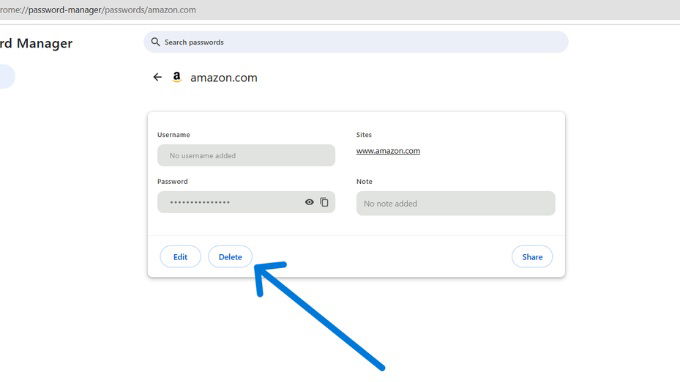Click the Amazon favicon beside the site title
Image resolution: width=680 pixels, height=382 pixels.
click(x=177, y=77)
